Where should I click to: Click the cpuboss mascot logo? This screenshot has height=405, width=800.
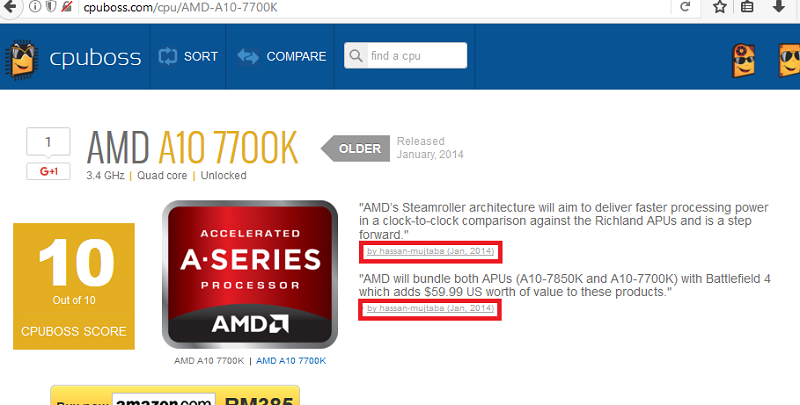click(21, 59)
